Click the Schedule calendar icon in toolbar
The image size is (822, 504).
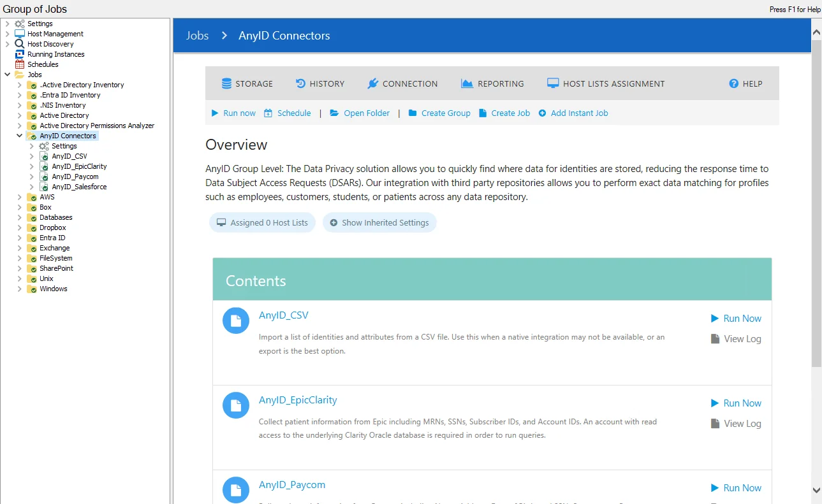click(x=268, y=113)
